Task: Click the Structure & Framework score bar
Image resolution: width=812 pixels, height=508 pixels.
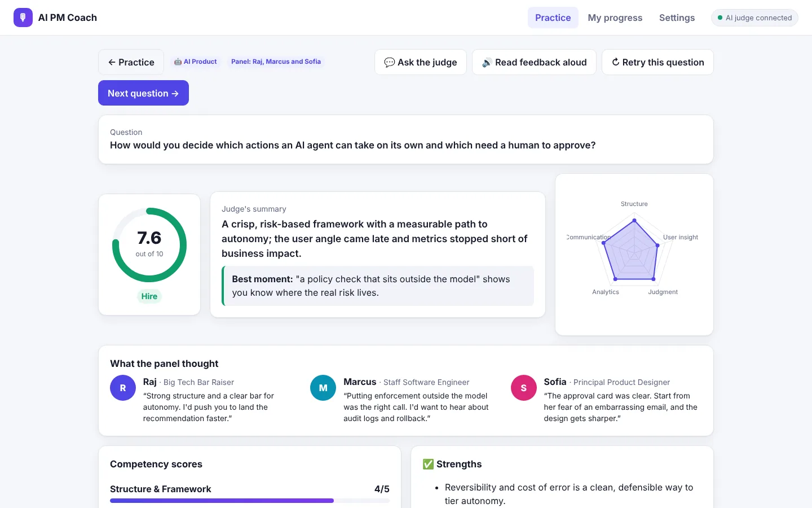Action: click(250, 501)
